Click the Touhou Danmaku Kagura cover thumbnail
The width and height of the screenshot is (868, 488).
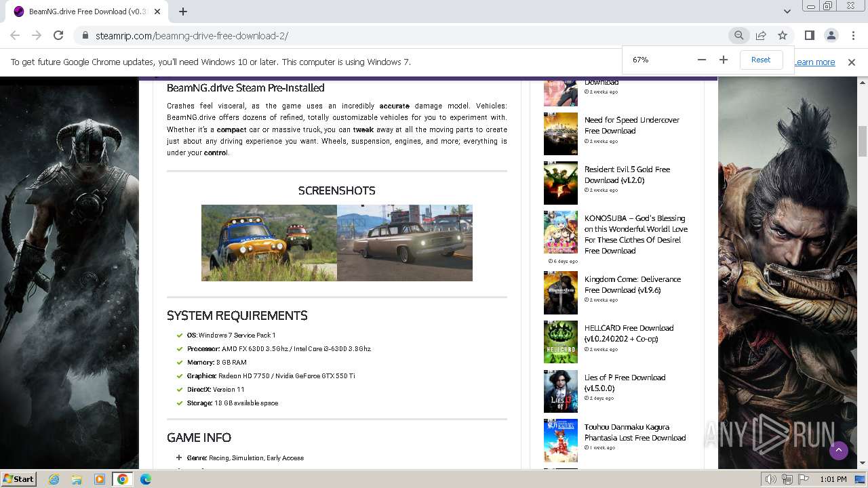click(561, 441)
